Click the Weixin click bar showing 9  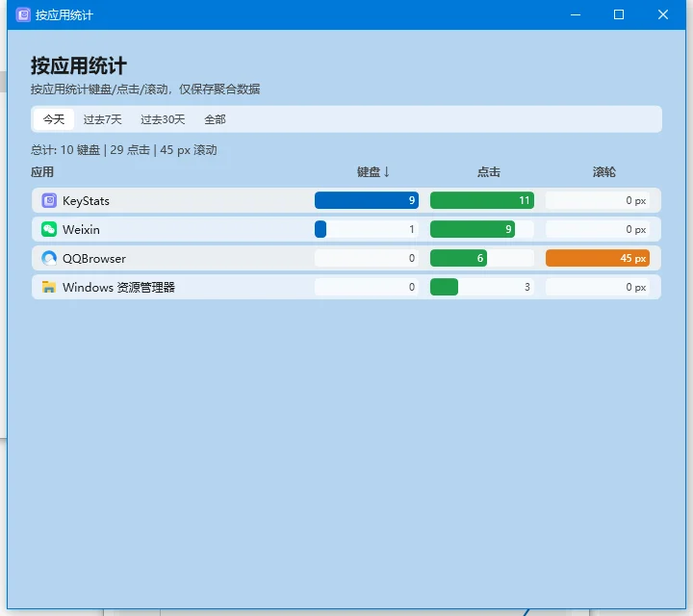(482, 229)
